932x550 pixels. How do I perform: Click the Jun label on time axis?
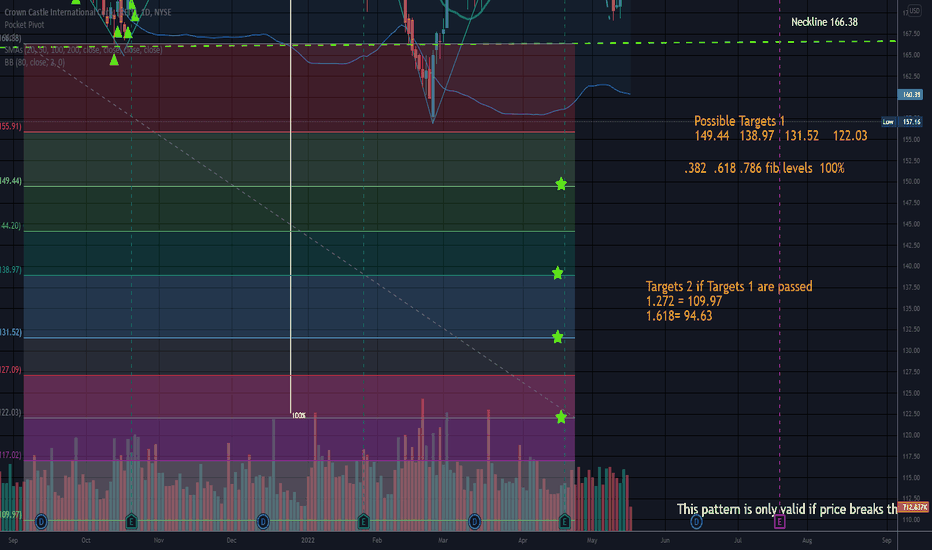pos(665,540)
